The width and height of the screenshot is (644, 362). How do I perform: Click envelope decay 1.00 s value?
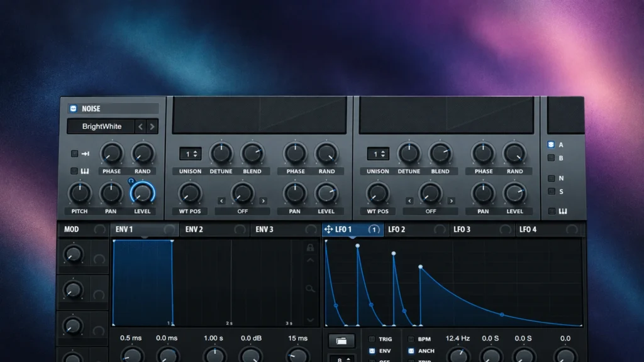(x=214, y=337)
